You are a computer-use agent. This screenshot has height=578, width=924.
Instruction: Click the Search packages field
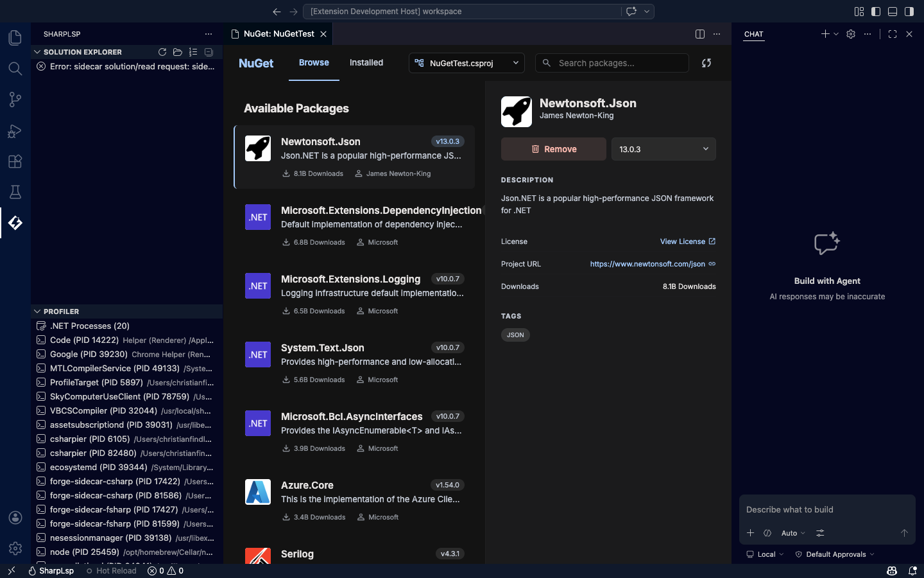coord(612,63)
